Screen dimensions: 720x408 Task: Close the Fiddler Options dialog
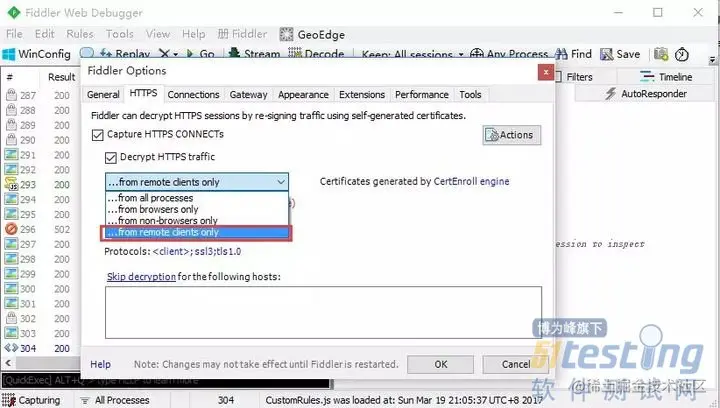(546, 72)
